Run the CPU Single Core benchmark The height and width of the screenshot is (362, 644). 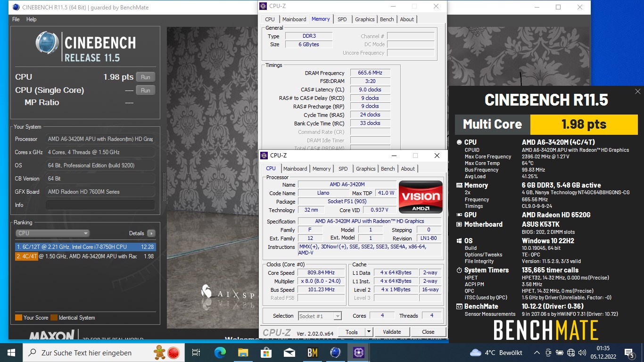click(x=146, y=90)
